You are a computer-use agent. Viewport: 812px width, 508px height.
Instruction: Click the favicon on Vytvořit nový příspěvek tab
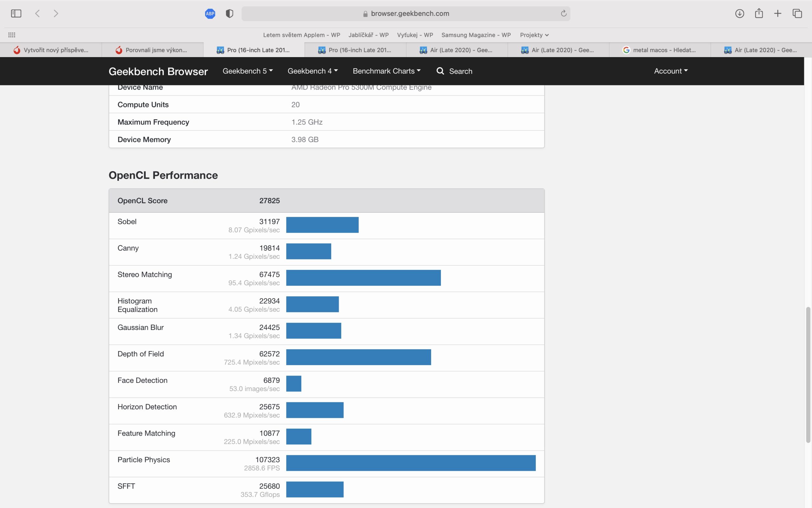[17, 50]
